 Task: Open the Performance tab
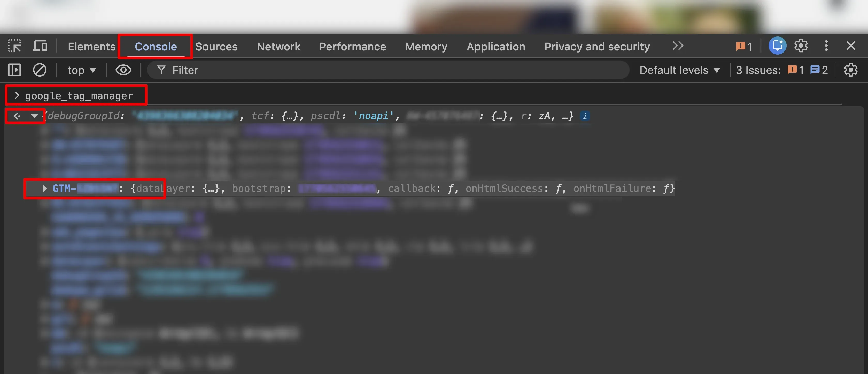(352, 47)
